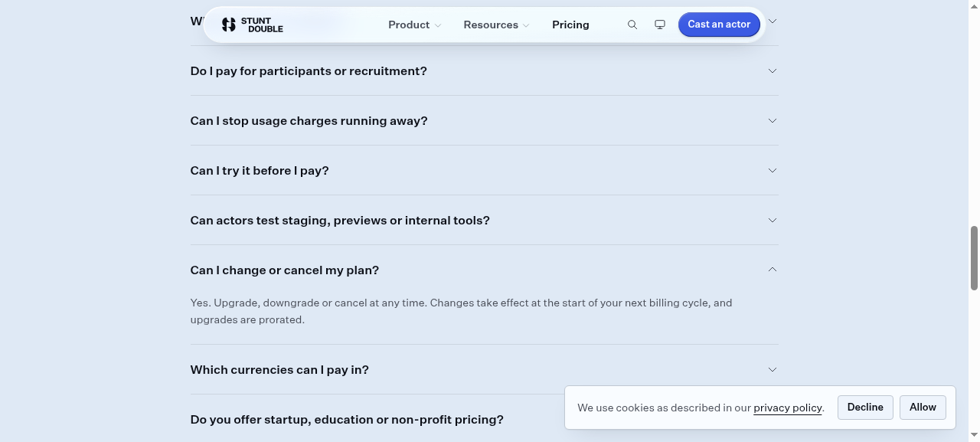Click the Cast an actor button
The width and height of the screenshot is (980, 442).
(719, 25)
